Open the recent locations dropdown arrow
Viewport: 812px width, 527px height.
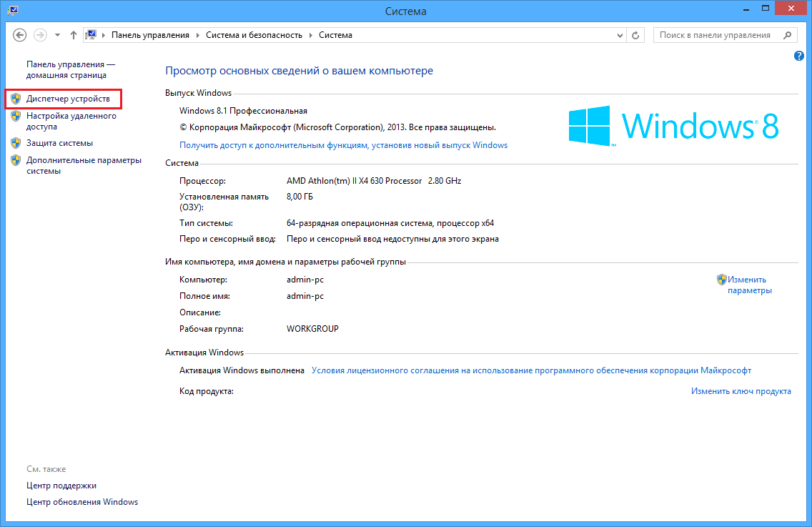[57, 35]
